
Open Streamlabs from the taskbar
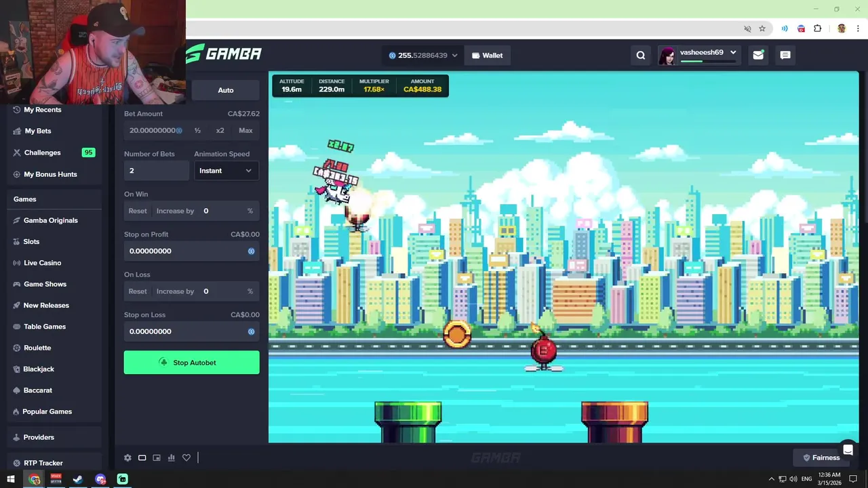tap(123, 479)
